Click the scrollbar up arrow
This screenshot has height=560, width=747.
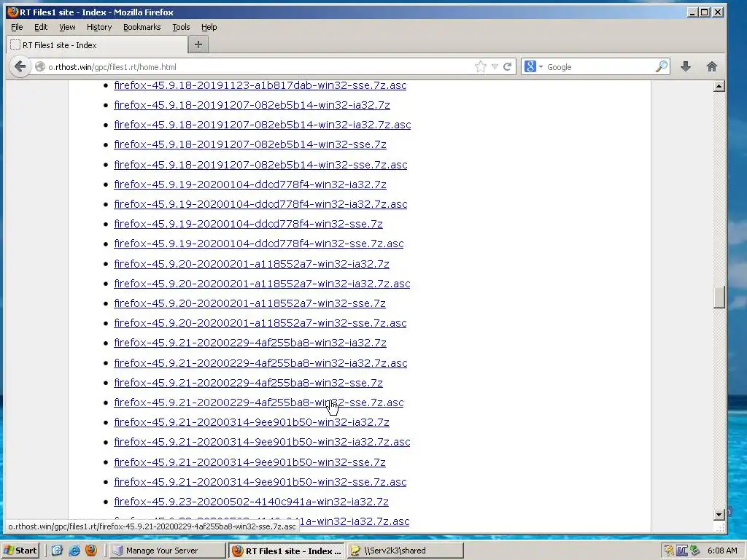click(719, 86)
